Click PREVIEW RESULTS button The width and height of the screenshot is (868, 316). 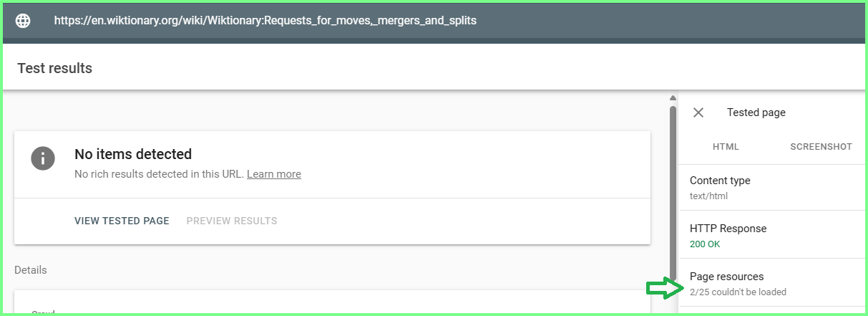coord(232,221)
